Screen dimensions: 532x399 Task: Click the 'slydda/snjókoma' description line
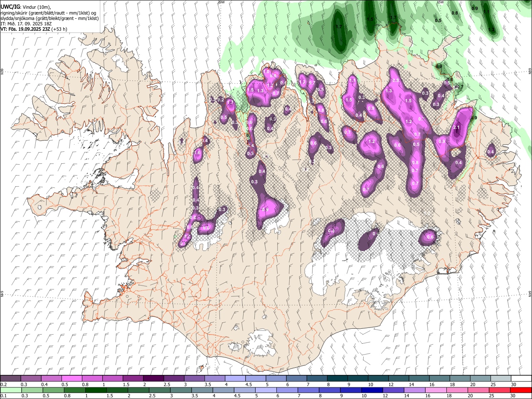click(x=49, y=18)
